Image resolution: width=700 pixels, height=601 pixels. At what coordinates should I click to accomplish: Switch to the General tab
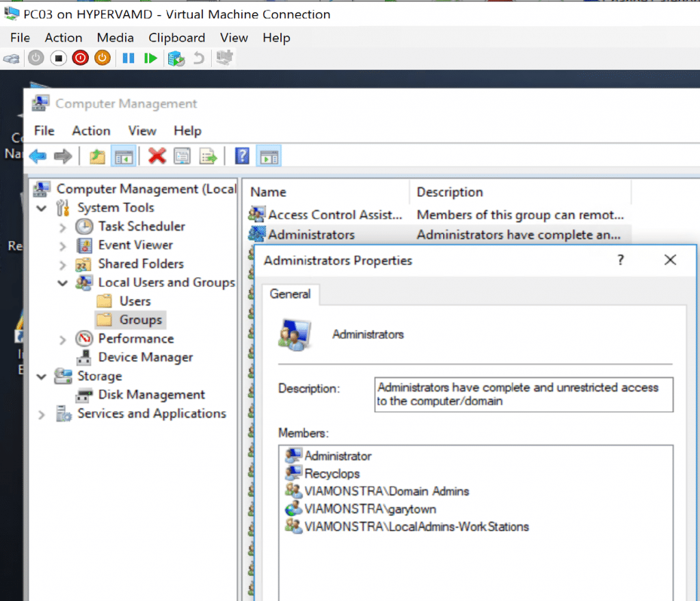tap(290, 294)
